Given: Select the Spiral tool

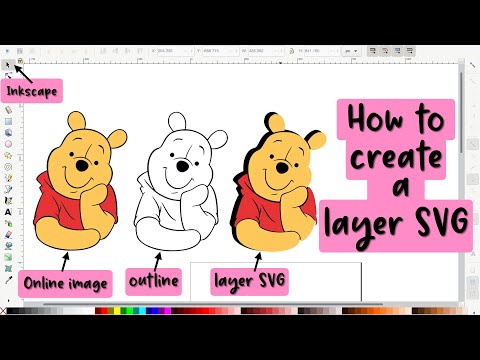Looking at the screenshot, I should click(8, 167).
